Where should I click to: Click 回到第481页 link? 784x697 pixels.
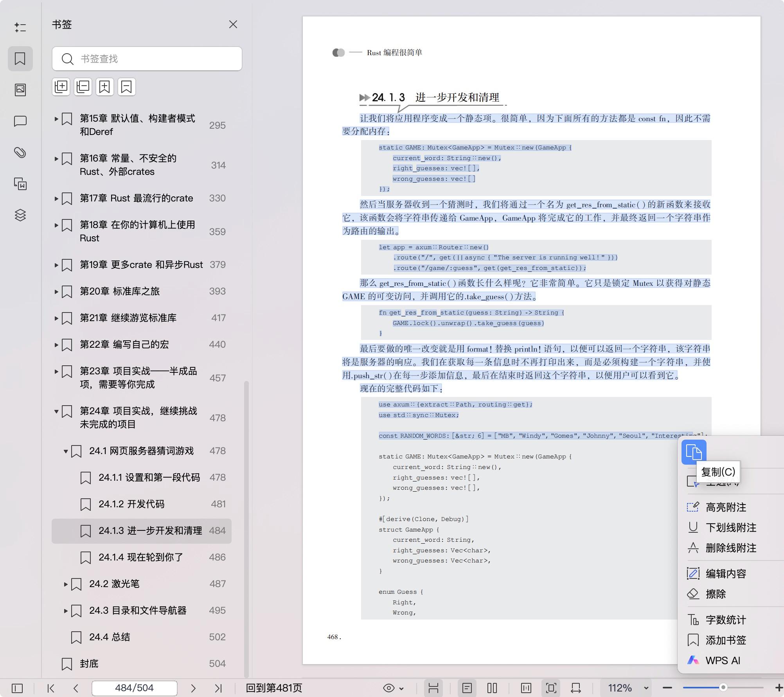[274, 688]
